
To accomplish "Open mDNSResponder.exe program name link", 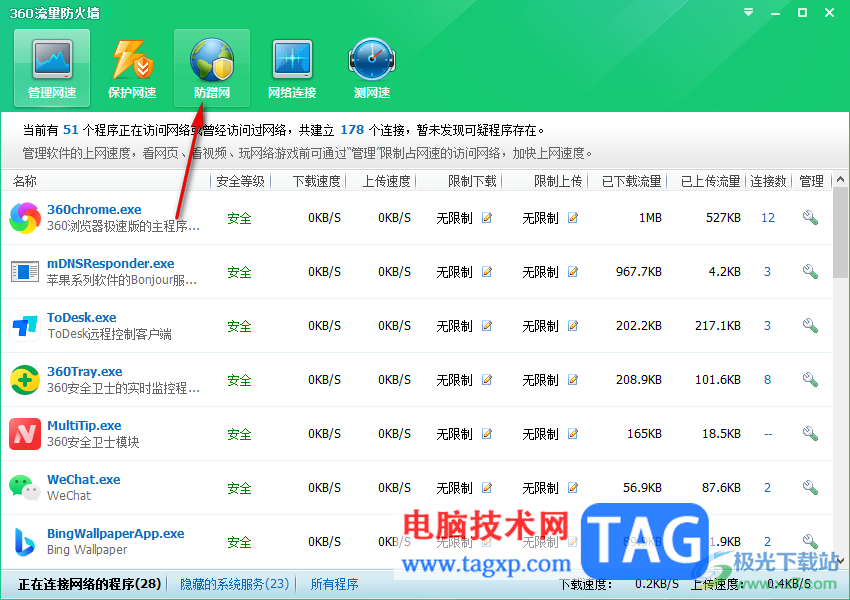I will (111, 263).
